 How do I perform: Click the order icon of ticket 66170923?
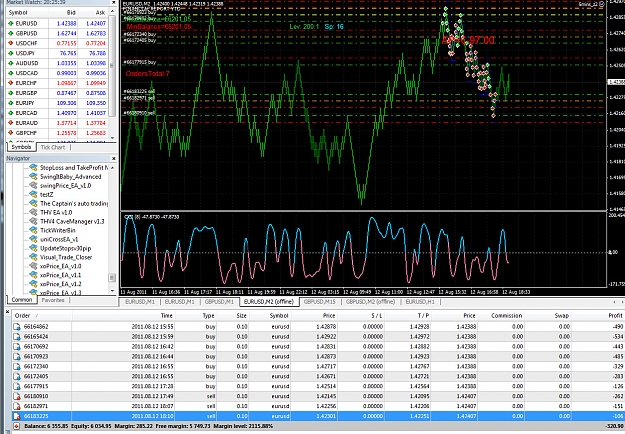point(17,356)
